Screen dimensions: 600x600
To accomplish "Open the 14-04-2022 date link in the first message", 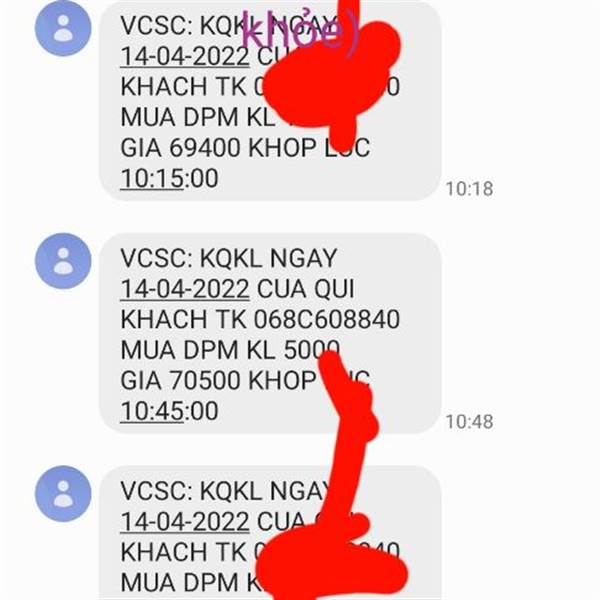I will tap(185, 56).
